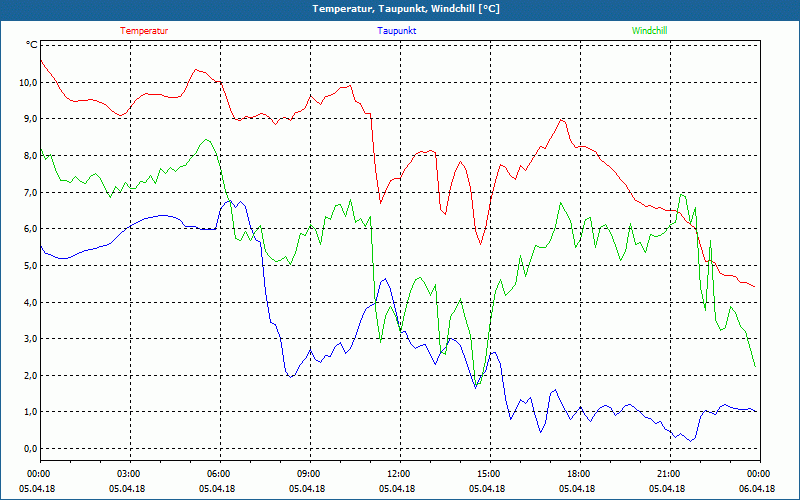This screenshot has height=500, width=800.
Task: Click the red Temperatur legend label
Action: click(x=144, y=31)
